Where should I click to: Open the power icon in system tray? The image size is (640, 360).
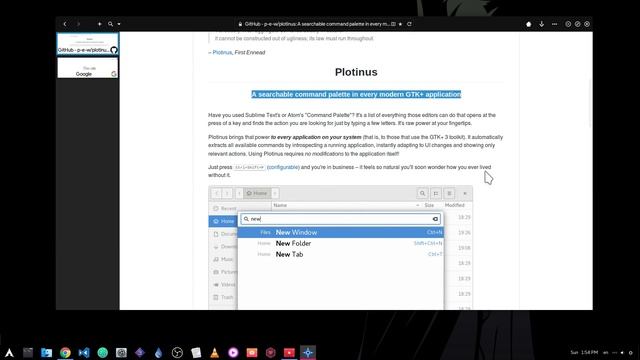(x=631, y=352)
